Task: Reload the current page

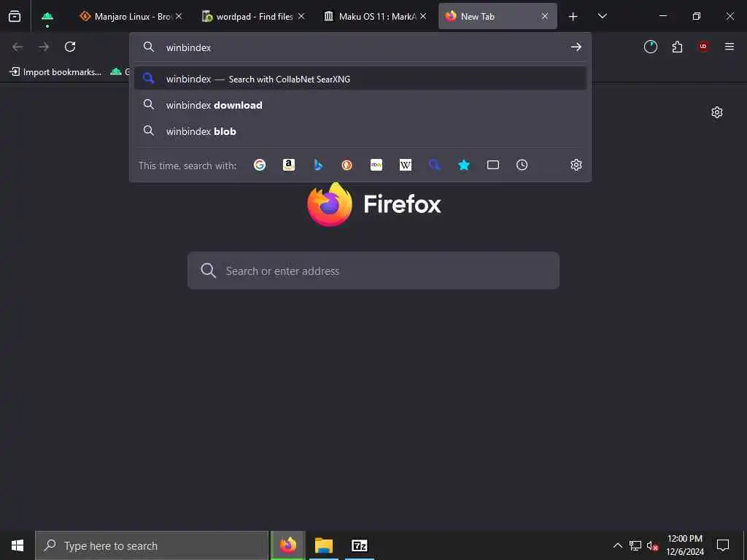Action: tap(70, 47)
